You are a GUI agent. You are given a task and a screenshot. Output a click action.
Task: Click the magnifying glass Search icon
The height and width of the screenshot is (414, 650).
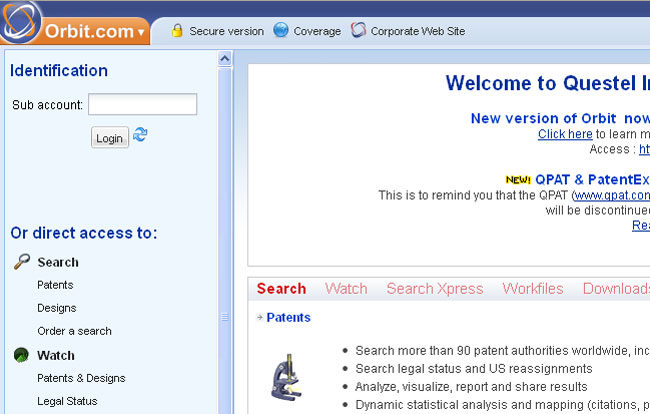pos(22,262)
